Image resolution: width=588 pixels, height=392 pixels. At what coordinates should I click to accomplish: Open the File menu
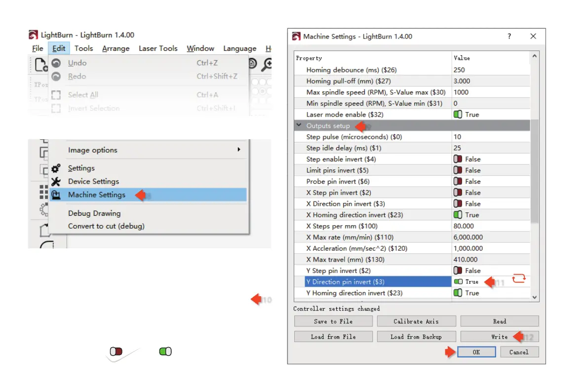tap(38, 48)
